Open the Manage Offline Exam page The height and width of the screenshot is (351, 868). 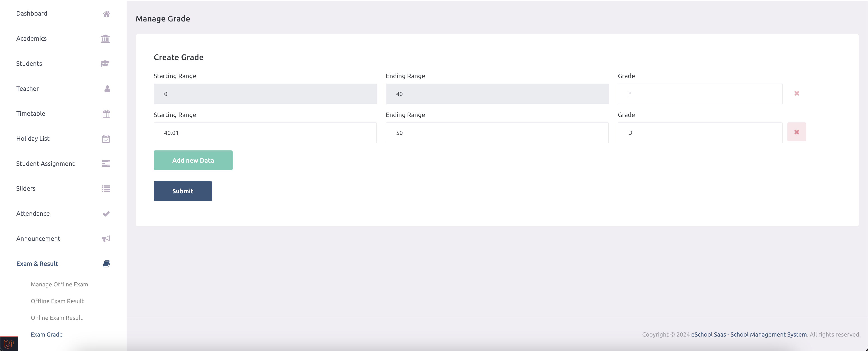pyautogui.click(x=59, y=284)
